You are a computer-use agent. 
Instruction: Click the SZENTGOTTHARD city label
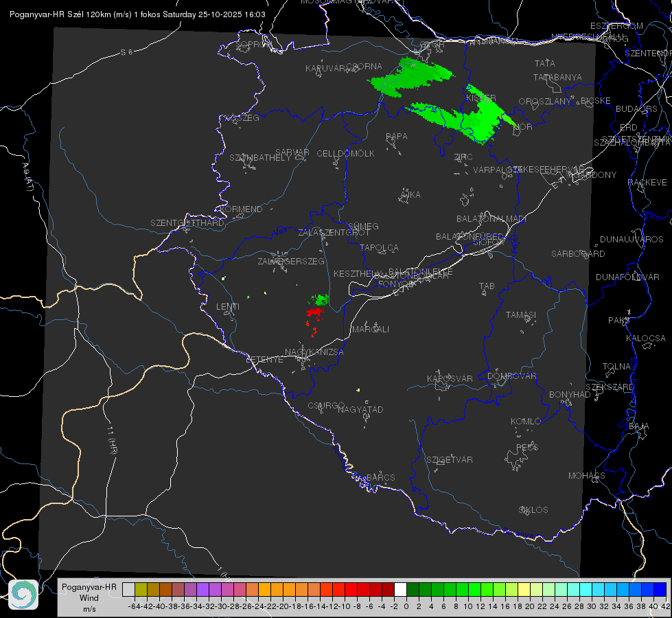pos(187,223)
